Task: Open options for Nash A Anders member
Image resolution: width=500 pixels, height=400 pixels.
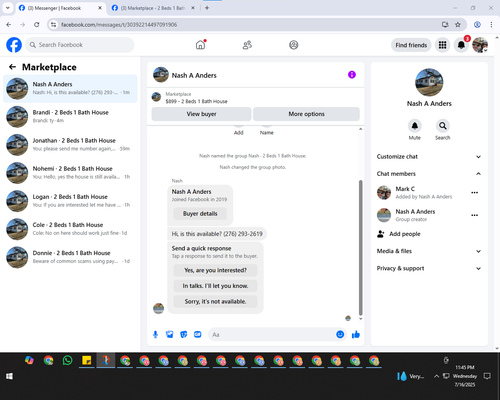Action: (x=475, y=215)
